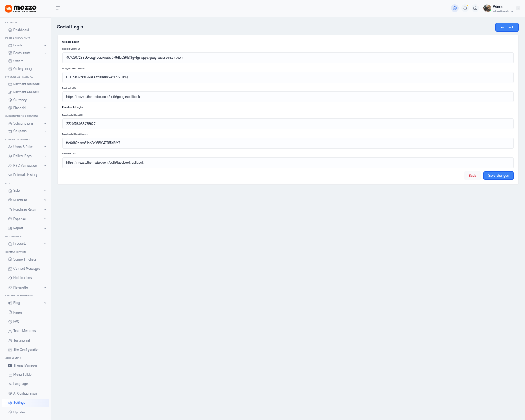Click the red Back link beside Save changes
Image resolution: width=525 pixels, height=420 pixels.
(x=472, y=176)
